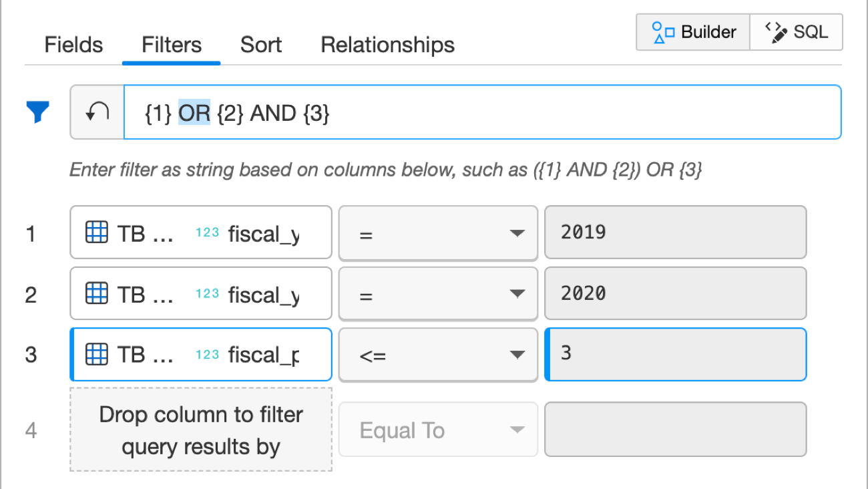Screen dimensions: 868x489
Task: Click the table grid icon in filter row 1
Action: pyautogui.click(x=97, y=232)
